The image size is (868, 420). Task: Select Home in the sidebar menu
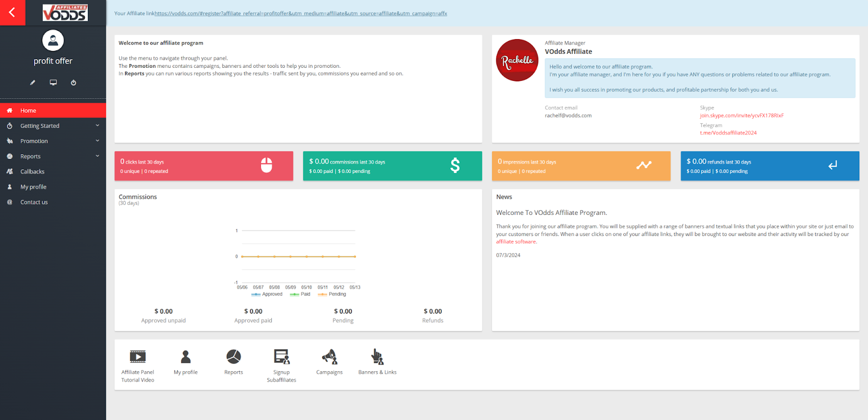pos(53,110)
